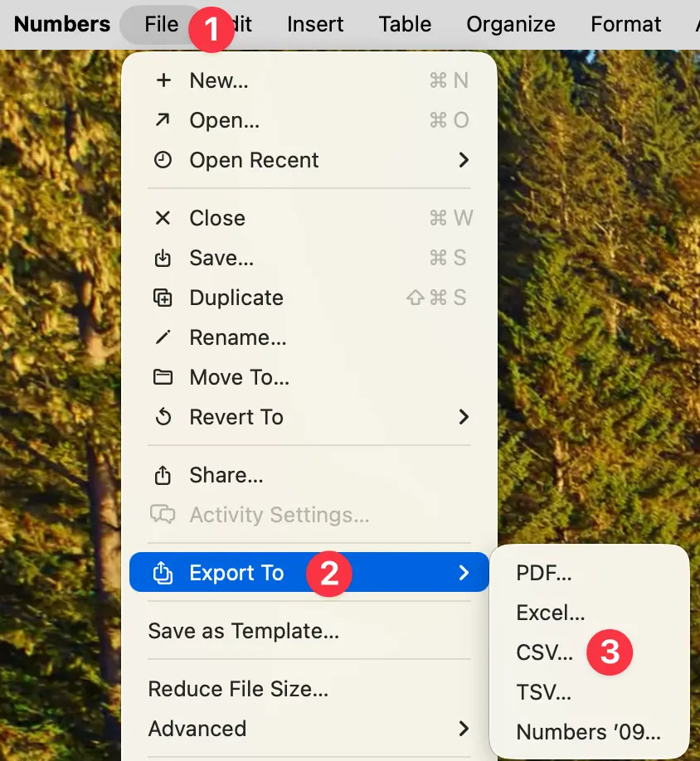Open the Format menu

[x=625, y=24]
